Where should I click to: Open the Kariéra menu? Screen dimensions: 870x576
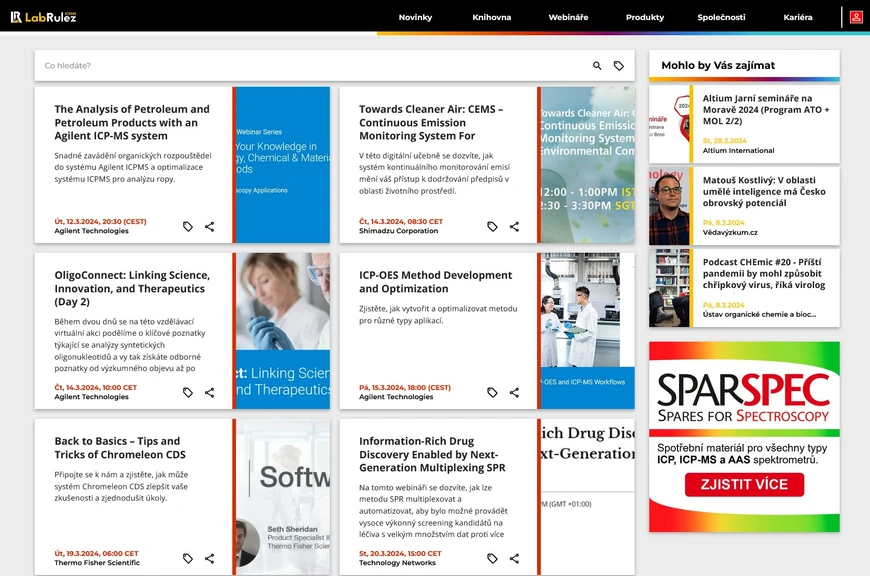798,17
